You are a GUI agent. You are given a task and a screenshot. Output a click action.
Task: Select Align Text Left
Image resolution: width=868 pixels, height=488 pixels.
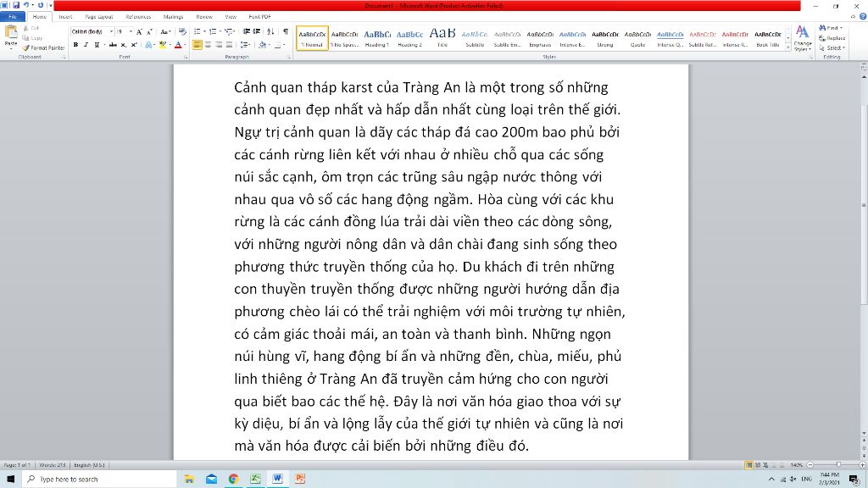click(197, 45)
